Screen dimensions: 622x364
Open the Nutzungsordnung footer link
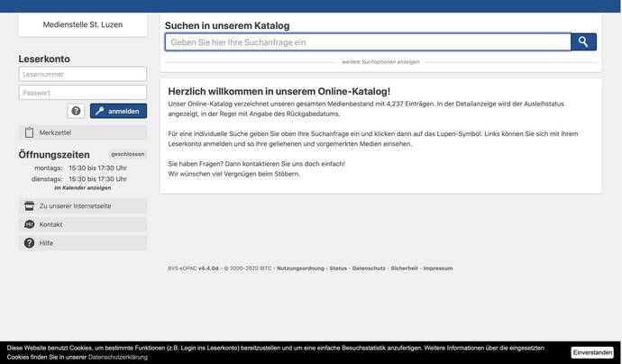click(300, 268)
